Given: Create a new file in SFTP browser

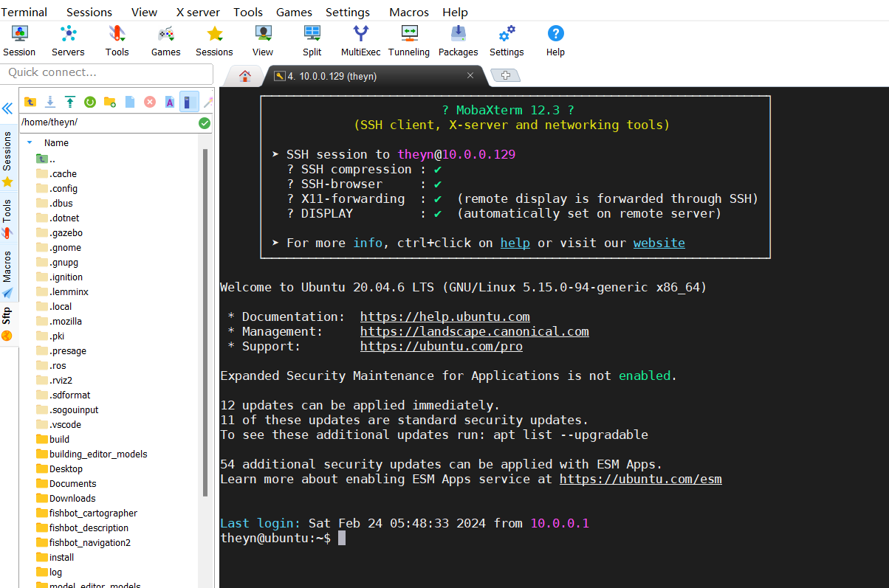Looking at the screenshot, I should coord(130,102).
